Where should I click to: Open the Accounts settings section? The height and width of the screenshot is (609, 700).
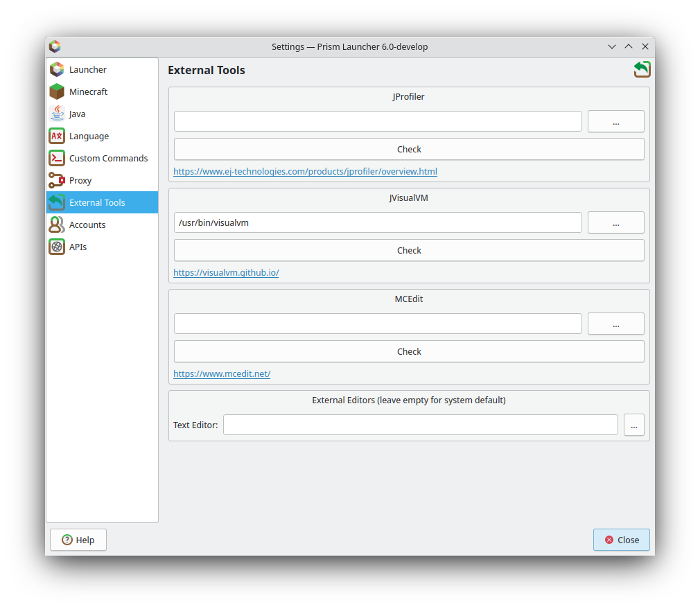pos(87,224)
